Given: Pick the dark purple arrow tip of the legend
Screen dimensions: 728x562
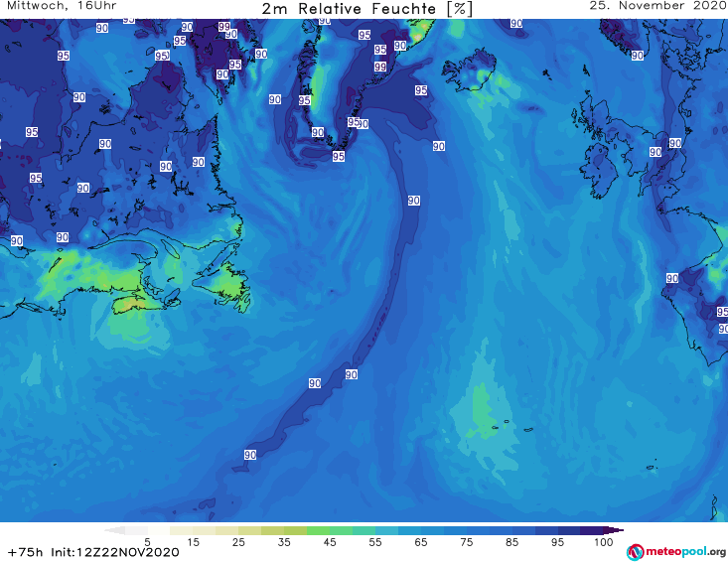Looking at the screenshot, I should [x=616, y=530].
